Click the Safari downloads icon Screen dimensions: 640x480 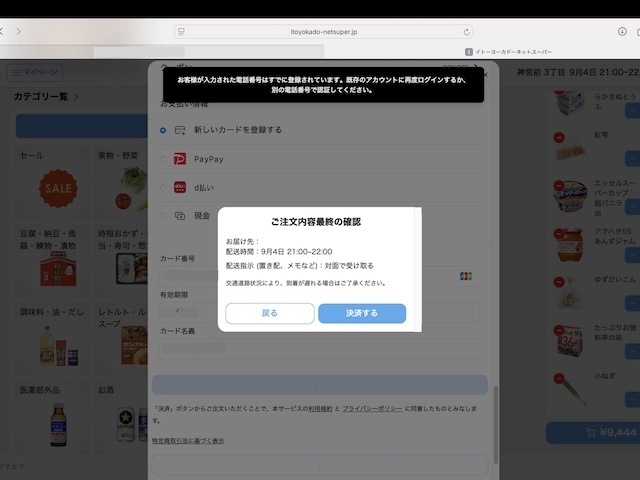coord(622,32)
